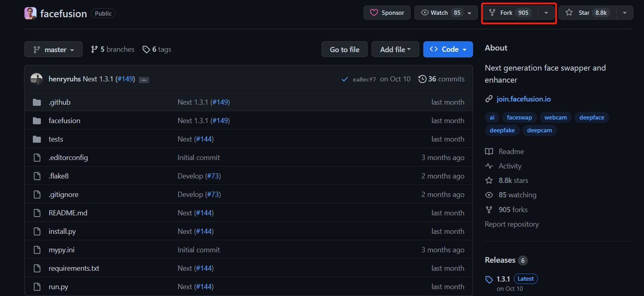Image resolution: width=644 pixels, height=296 pixels.
Task: Click the facefusion folder icon
Action: [x=37, y=121]
